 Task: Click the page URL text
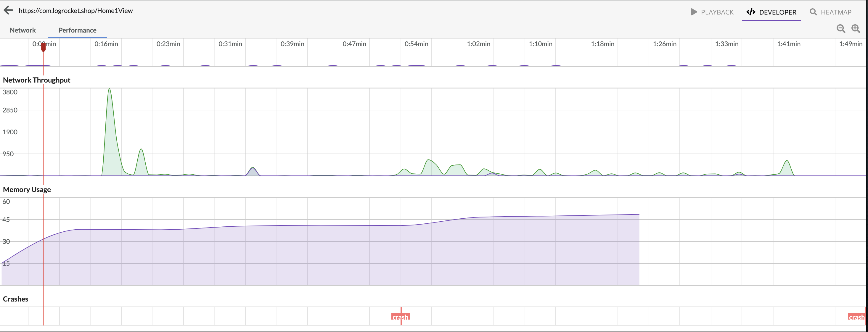click(76, 11)
